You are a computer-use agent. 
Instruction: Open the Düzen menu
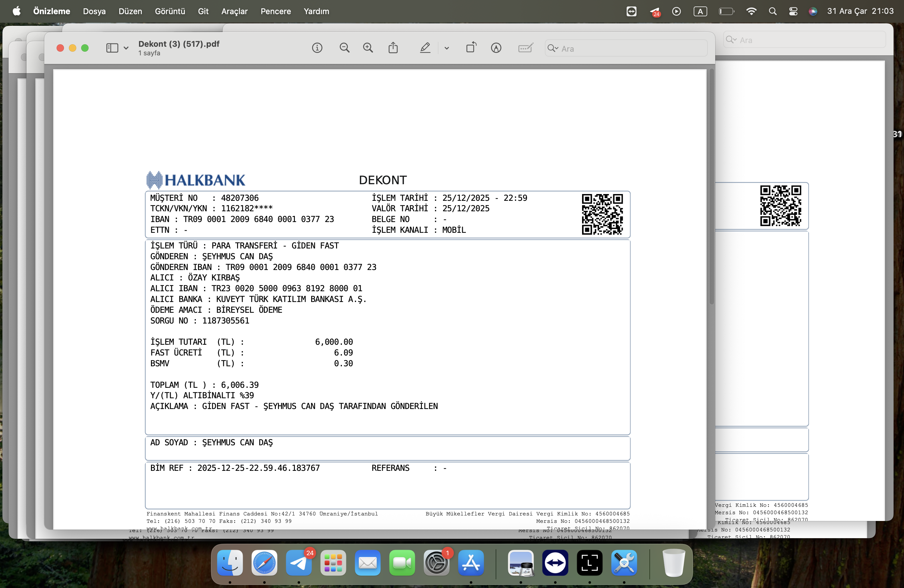[130, 11]
